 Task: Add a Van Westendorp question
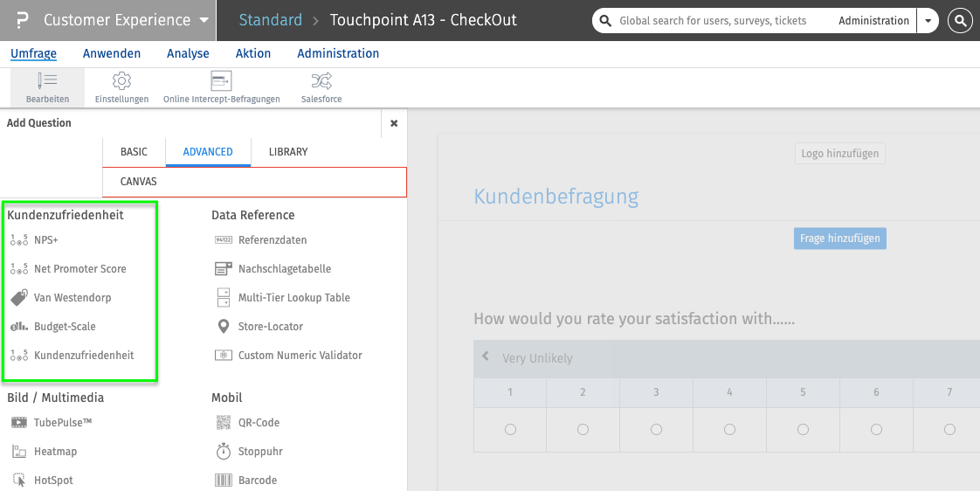[x=72, y=298]
